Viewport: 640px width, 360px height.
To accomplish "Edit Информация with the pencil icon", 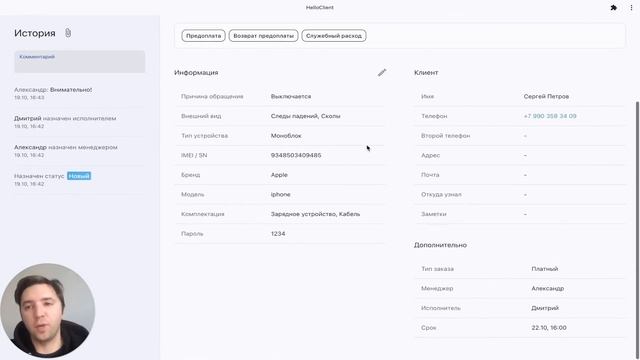I will 382,73.
